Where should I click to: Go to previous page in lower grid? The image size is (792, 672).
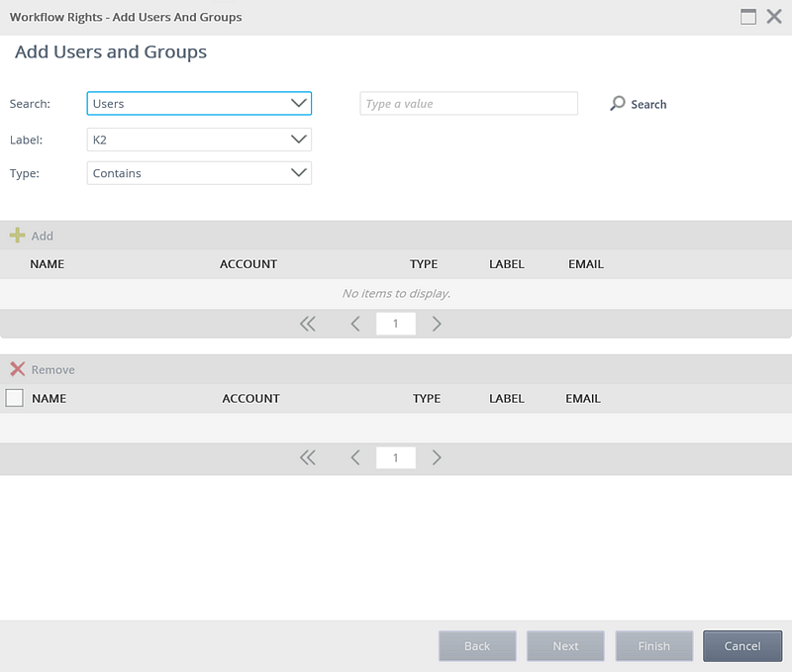(x=355, y=457)
